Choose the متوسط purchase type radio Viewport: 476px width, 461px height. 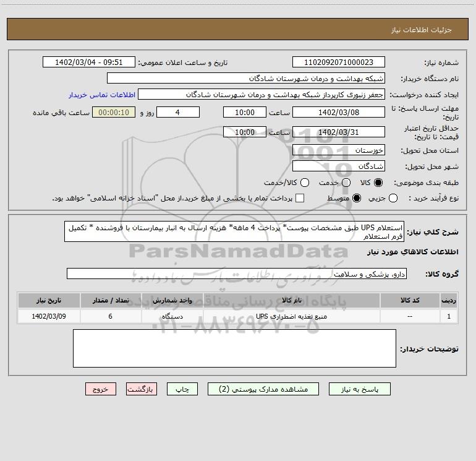pyautogui.click(x=357, y=198)
